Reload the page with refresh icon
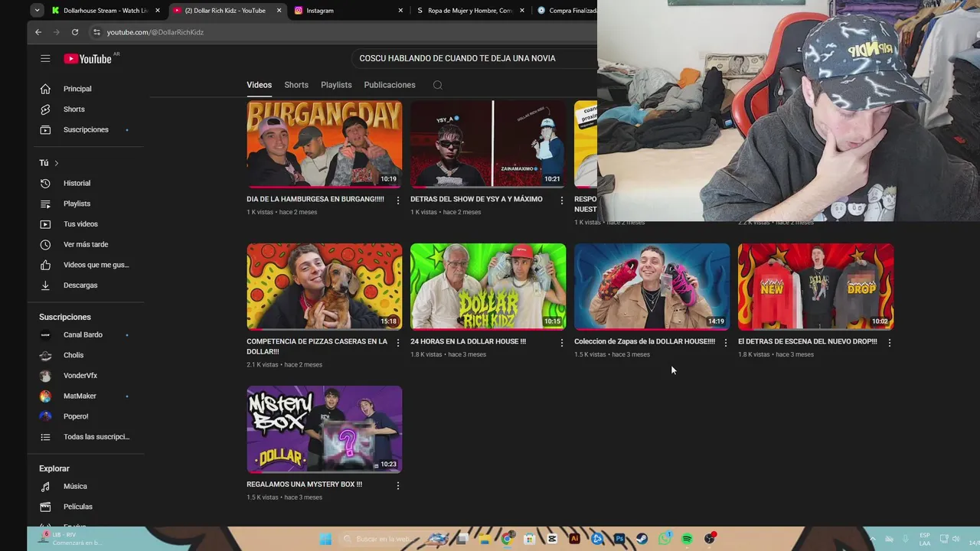Screen dimensions: 980x551 click(75, 32)
